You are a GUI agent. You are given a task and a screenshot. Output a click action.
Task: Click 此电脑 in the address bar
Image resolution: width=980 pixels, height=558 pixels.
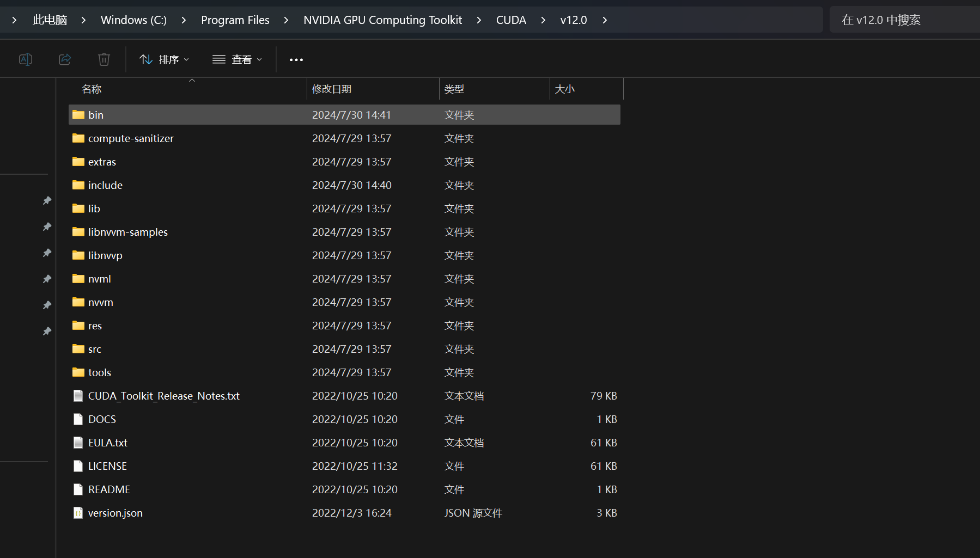tap(50, 20)
